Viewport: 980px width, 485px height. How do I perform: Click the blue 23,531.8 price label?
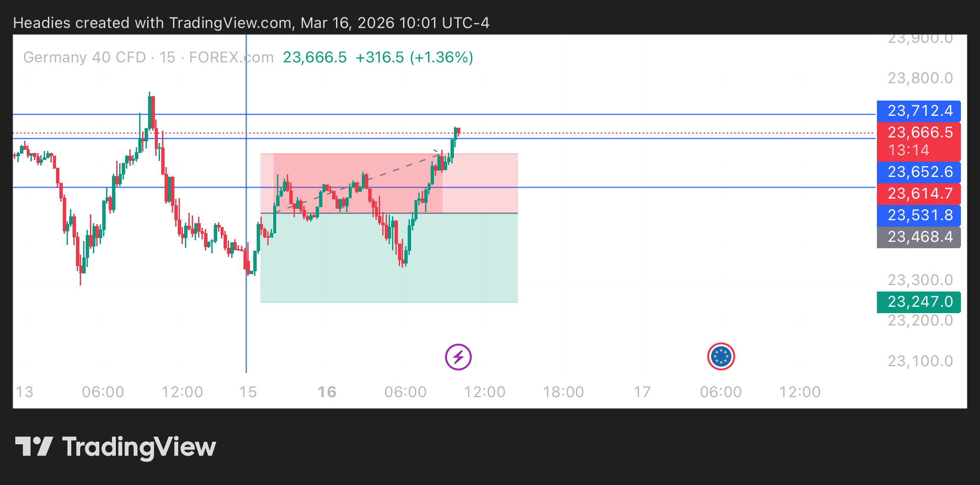918,215
